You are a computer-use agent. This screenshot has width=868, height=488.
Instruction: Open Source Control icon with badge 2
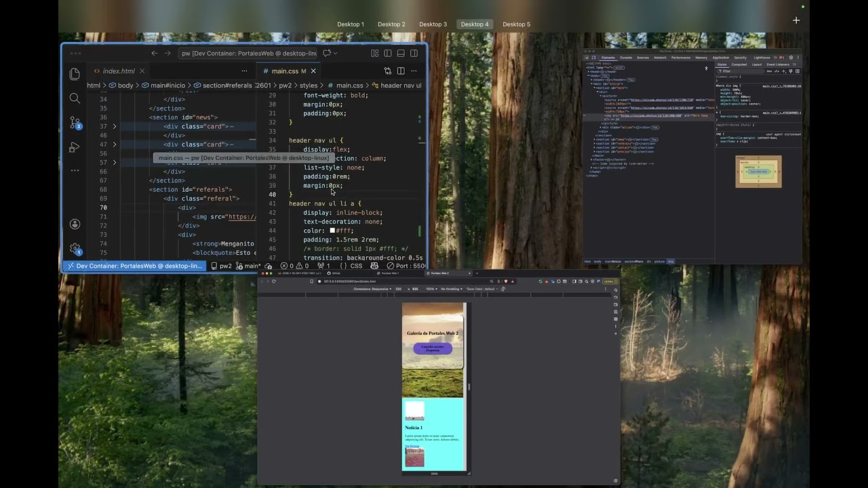click(x=75, y=123)
